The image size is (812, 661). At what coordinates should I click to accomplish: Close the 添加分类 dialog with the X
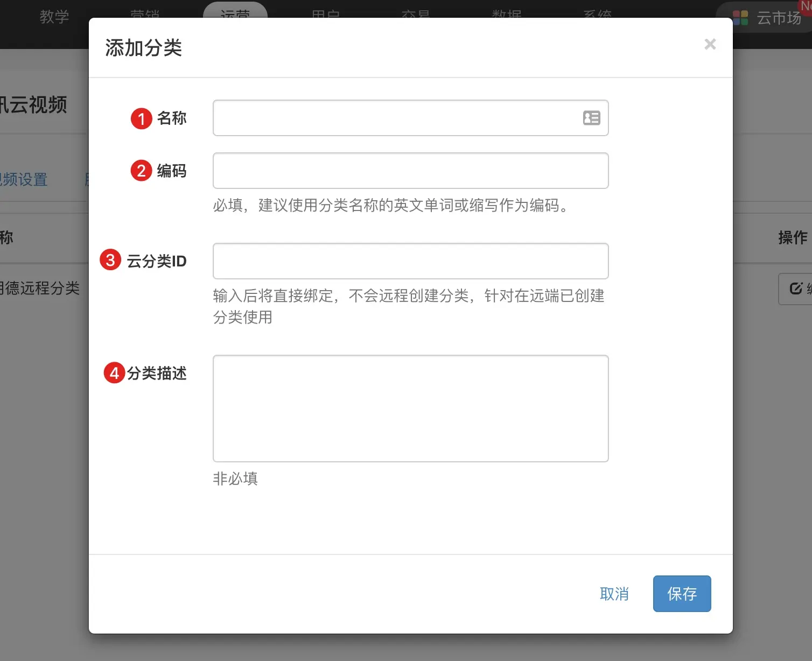[x=710, y=44]
